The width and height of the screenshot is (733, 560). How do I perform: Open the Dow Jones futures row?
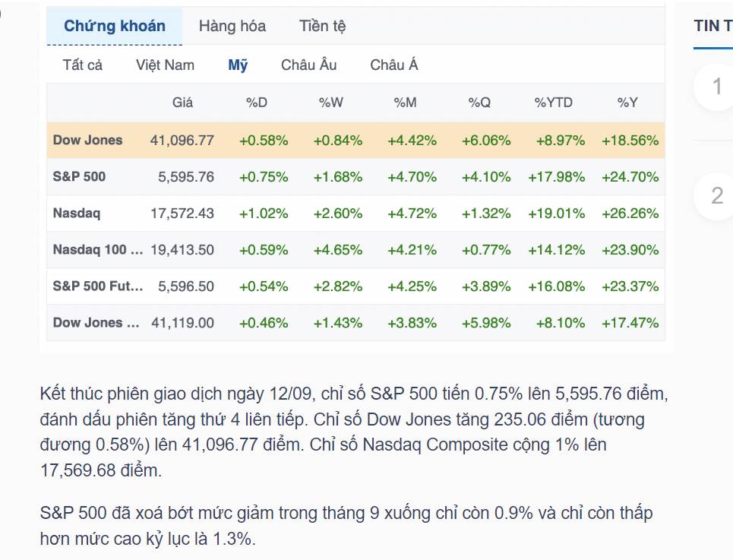pyautogui.click(x=355, y=322)
